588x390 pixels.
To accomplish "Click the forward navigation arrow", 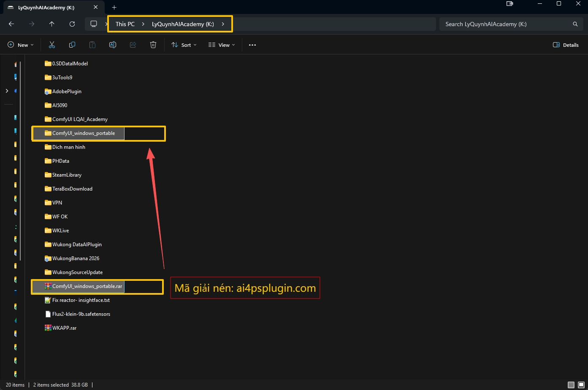I will pos(32,24).
